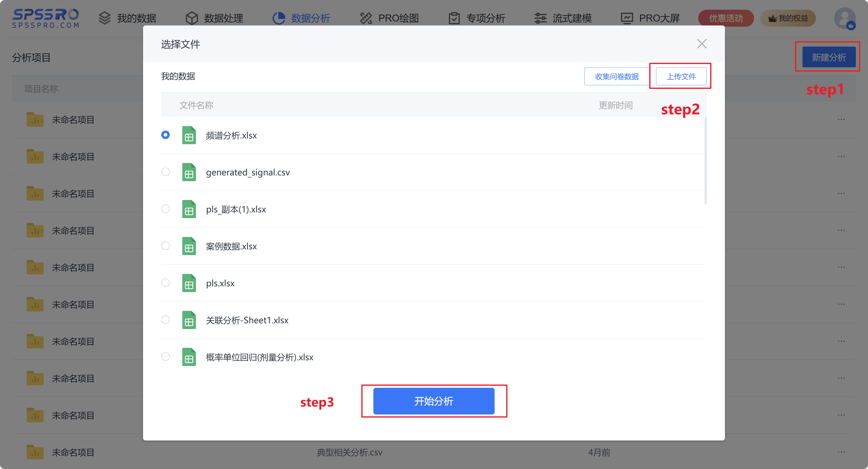The width and height of the screenshot is (868, 469).
Task: Select the generated_signal.csv radio button
Action: [x=165, y=172]
